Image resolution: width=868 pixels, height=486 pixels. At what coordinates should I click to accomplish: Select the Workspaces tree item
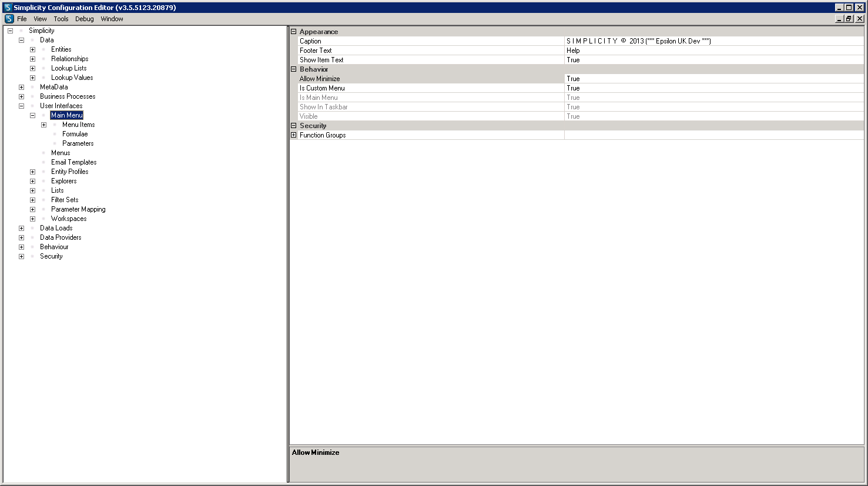point(69,219)
